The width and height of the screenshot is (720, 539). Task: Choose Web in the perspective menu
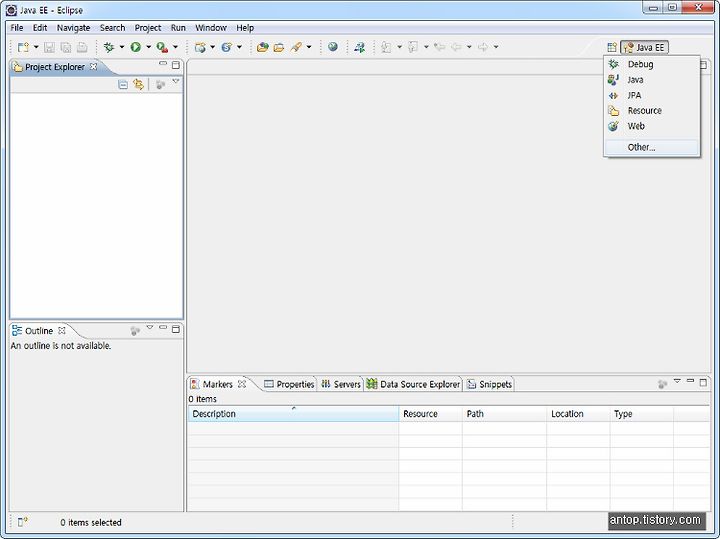(x=652, y=126)
